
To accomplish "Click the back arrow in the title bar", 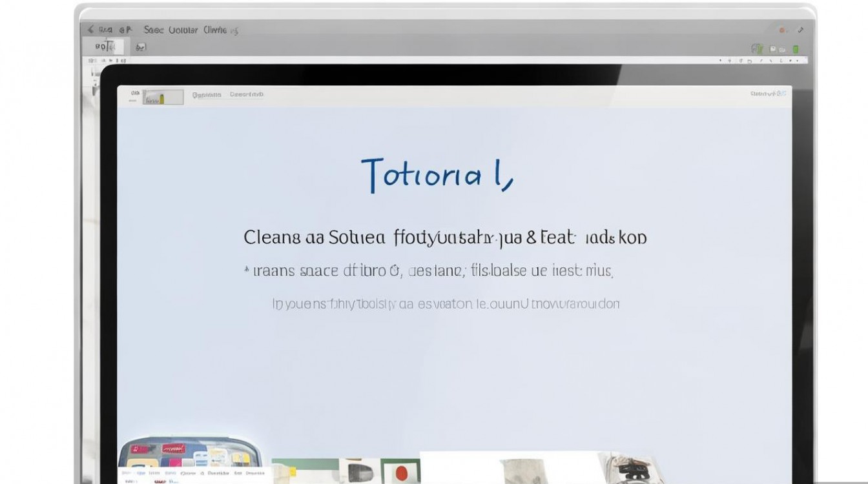I will click(x=90, y=30).
